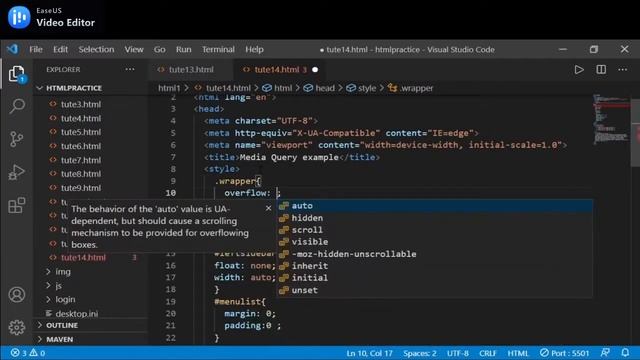This screenshot has width=640, height=360.
Task: Click HTML language mode status
Action: click(x=518, y=353)
